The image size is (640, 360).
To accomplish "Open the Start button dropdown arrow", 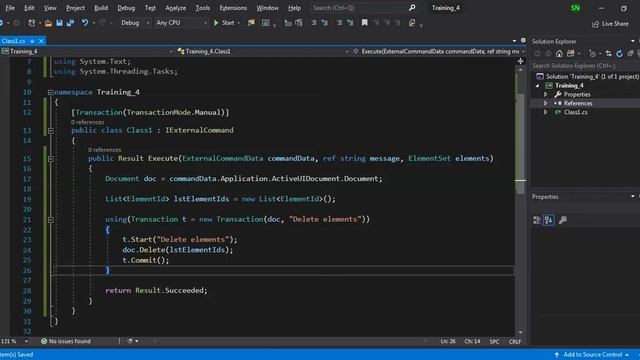I will coord(238,23).
